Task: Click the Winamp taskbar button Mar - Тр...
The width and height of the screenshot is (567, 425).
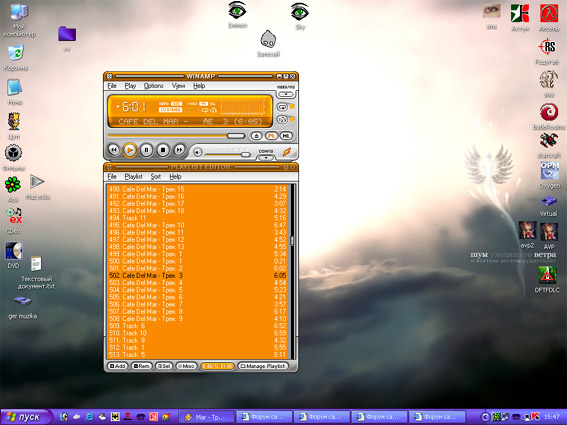Action: (x=207, y=417)
